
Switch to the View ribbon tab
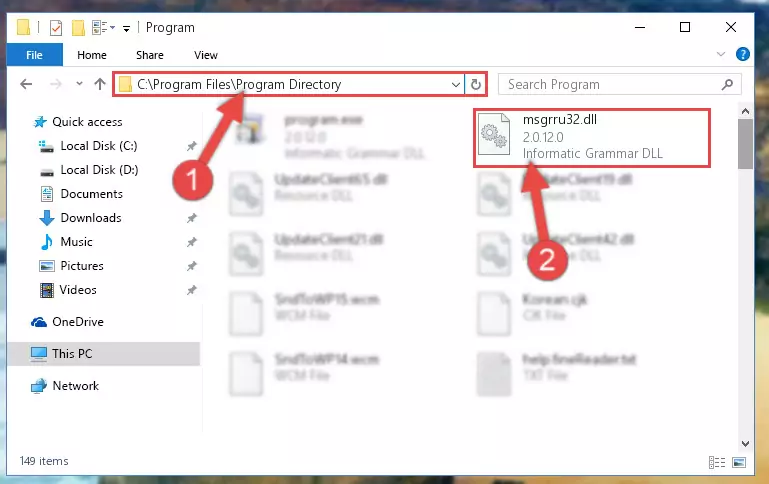[x=205, y=55]
